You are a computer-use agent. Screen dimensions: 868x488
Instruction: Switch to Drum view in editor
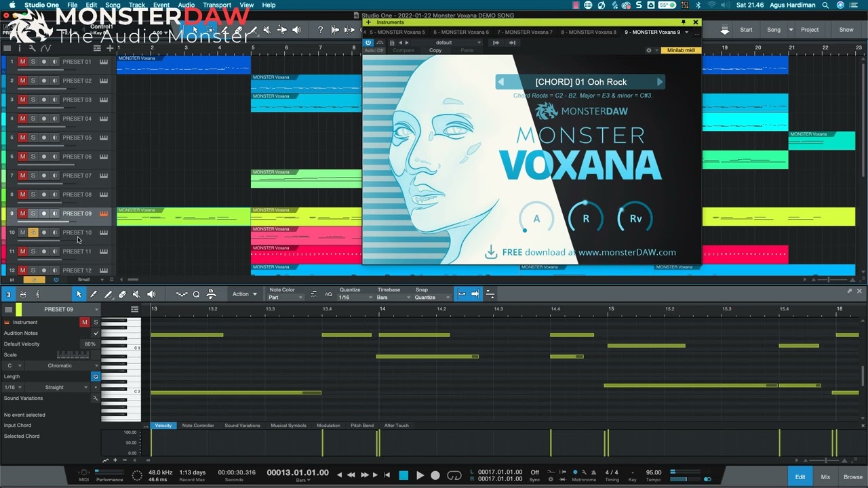pyautogui.click(x=23, y=294)
